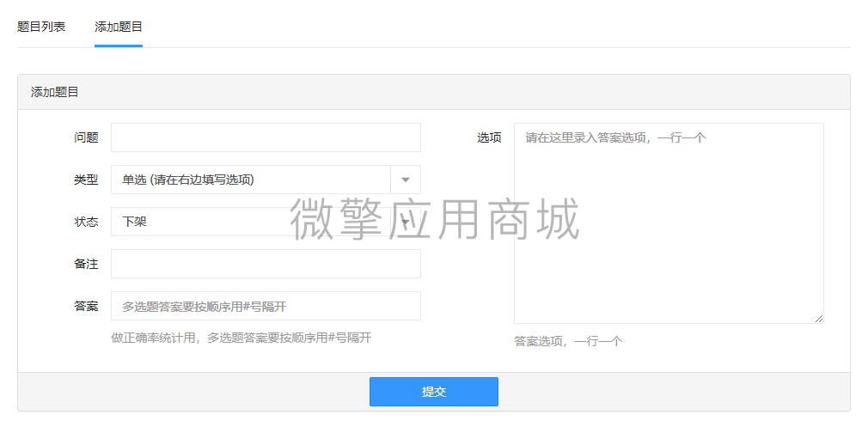This screenshot has height=439, width=868.
Task: Click inside the 选项 textarea
Action: click(x=669, y=223)
